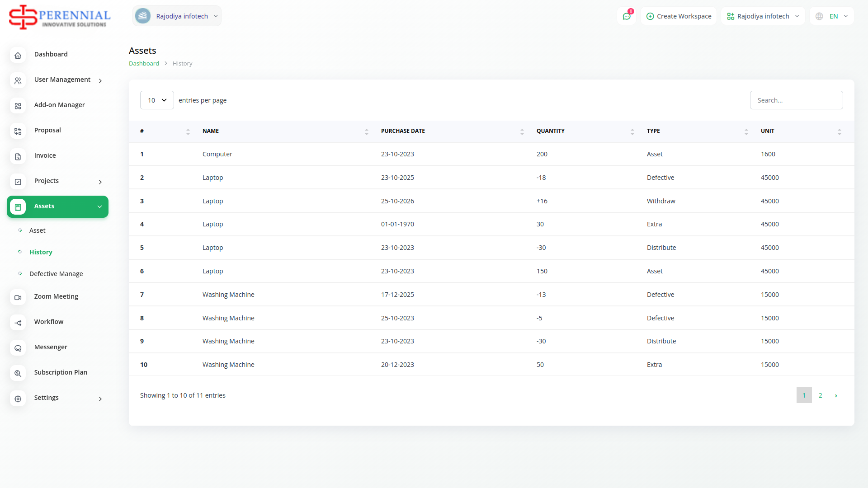Toggle sort on Quantity column
The image size is (868, 488).
click(550, 131)
